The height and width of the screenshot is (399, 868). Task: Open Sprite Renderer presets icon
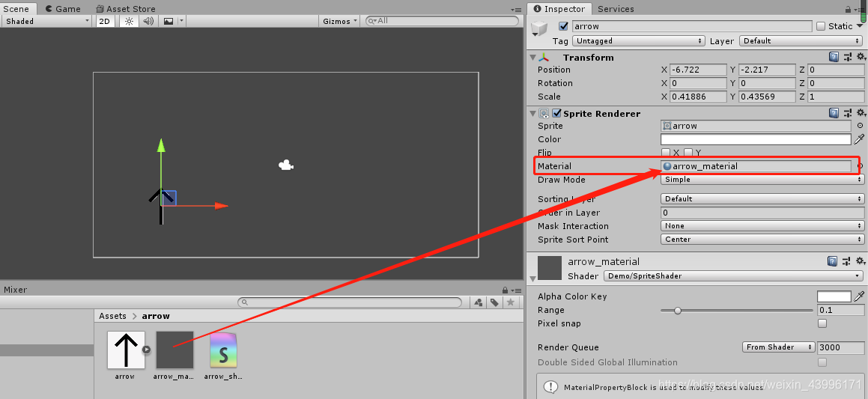[x=848, y=113]
